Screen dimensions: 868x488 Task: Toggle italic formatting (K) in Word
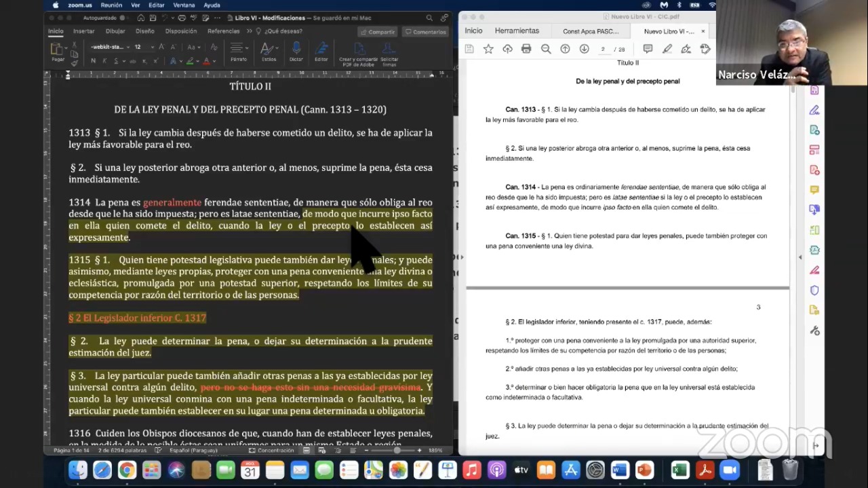(x=104, y=61)
